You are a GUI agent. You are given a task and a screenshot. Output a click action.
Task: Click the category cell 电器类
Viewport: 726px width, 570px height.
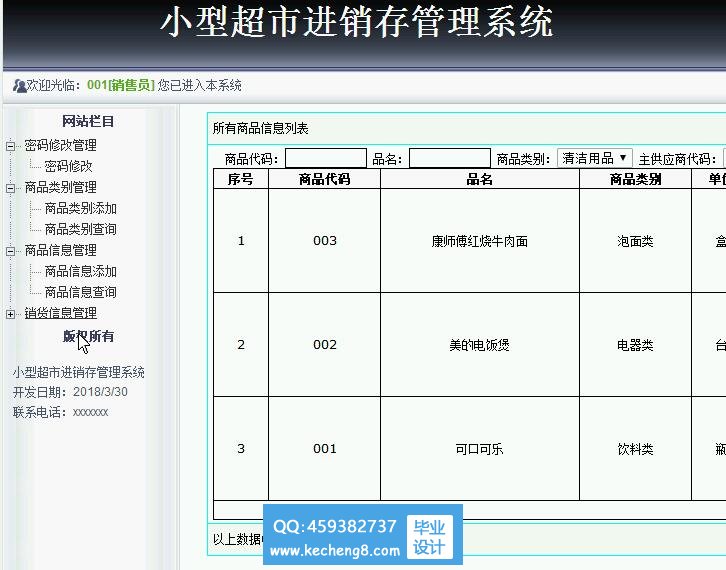coord(635,345)
